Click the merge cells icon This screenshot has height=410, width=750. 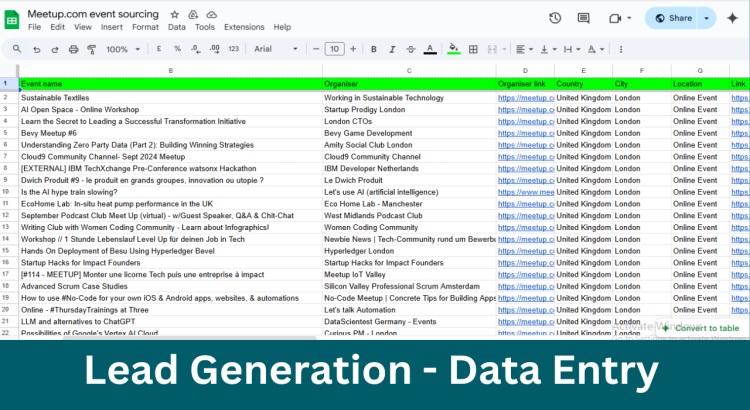(492, 49)
